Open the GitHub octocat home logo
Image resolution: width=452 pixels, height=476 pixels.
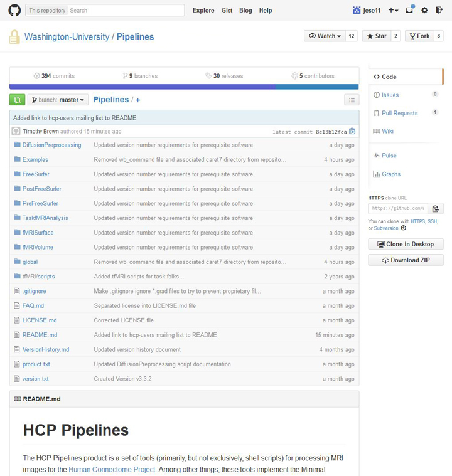point(14,10)
